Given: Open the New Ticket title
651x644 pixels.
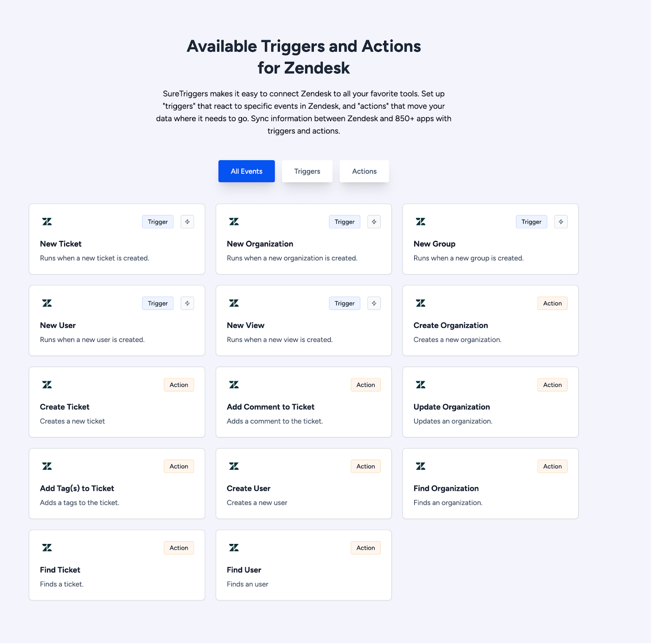Looking at the screenshot, I should click(61, 244).
